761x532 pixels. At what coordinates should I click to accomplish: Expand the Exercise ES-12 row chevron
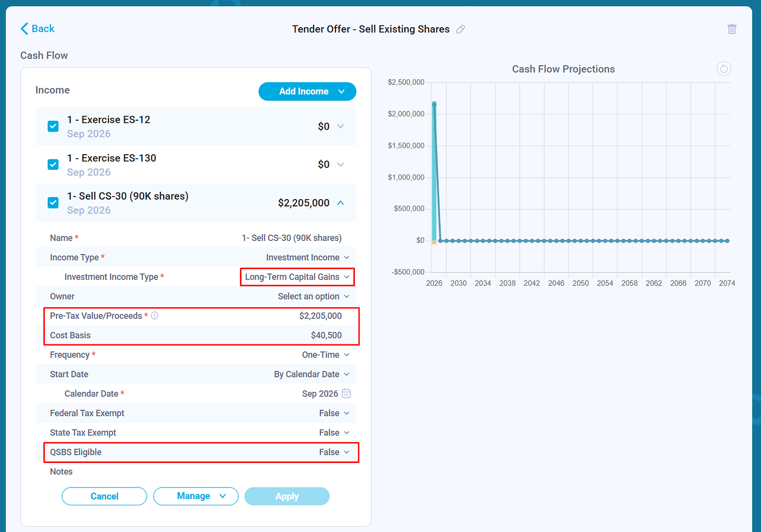(x=341, y=126)
